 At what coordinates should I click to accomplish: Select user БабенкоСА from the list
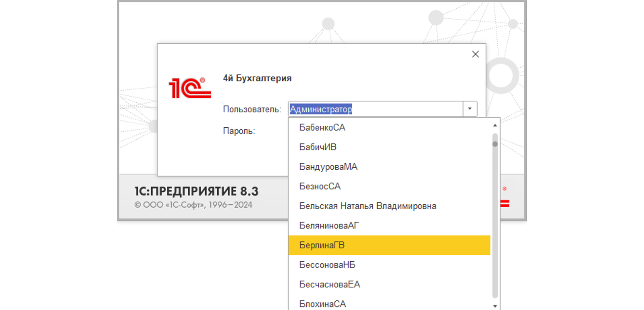point(322,128)
